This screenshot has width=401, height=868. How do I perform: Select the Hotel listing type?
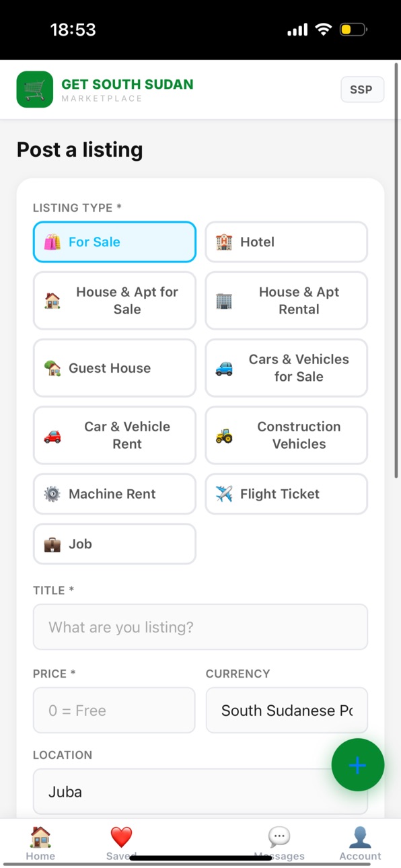tap(287, 242)
